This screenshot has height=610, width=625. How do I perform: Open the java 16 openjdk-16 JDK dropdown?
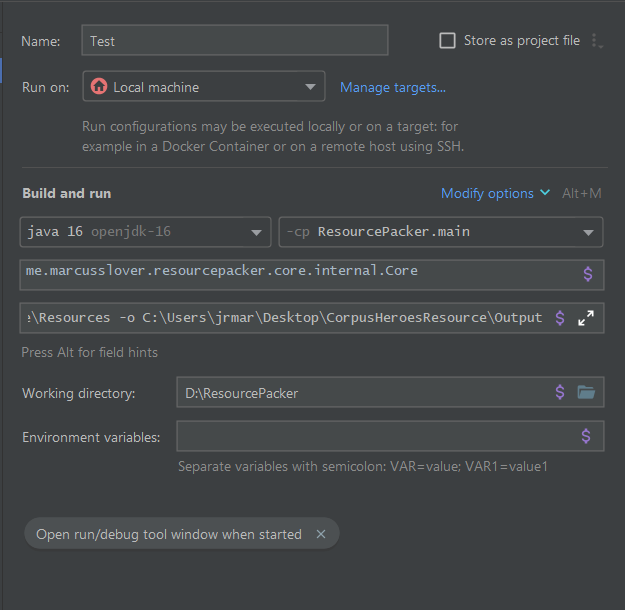[x=145, y=232]
